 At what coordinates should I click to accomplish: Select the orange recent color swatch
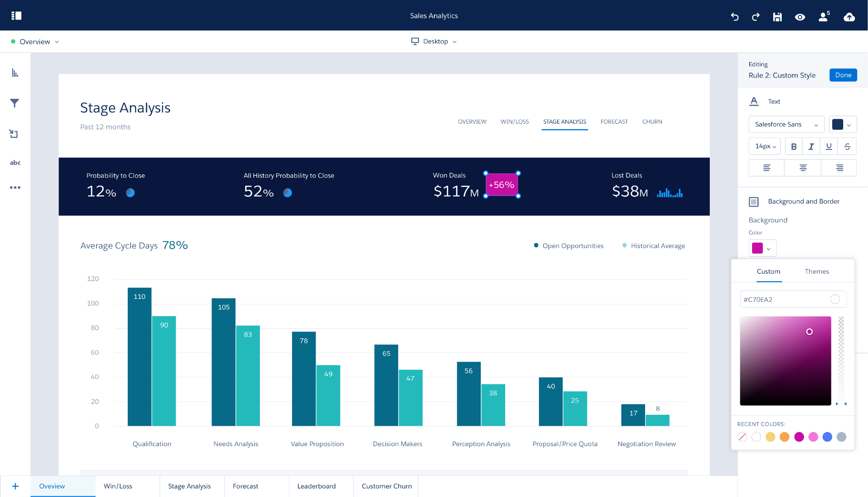tap(785, 437)
